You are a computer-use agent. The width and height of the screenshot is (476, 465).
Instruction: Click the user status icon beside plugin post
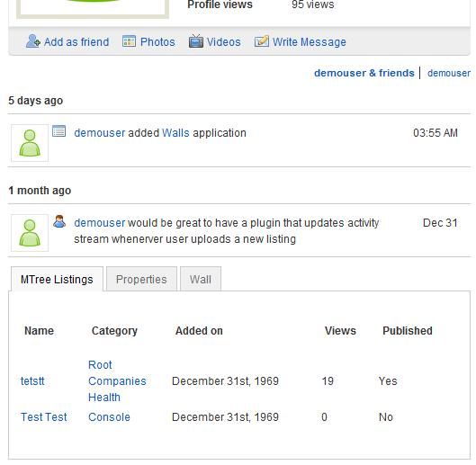(59, 221)
